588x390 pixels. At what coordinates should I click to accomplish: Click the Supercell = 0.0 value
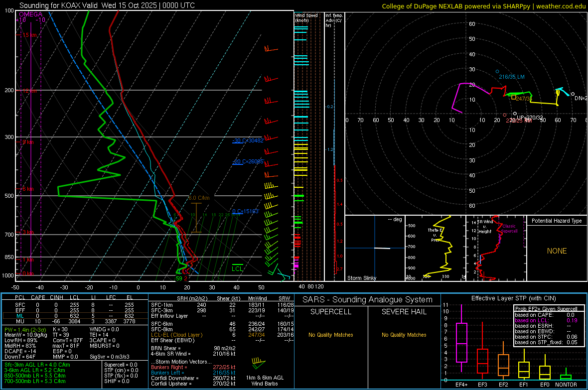121,365
